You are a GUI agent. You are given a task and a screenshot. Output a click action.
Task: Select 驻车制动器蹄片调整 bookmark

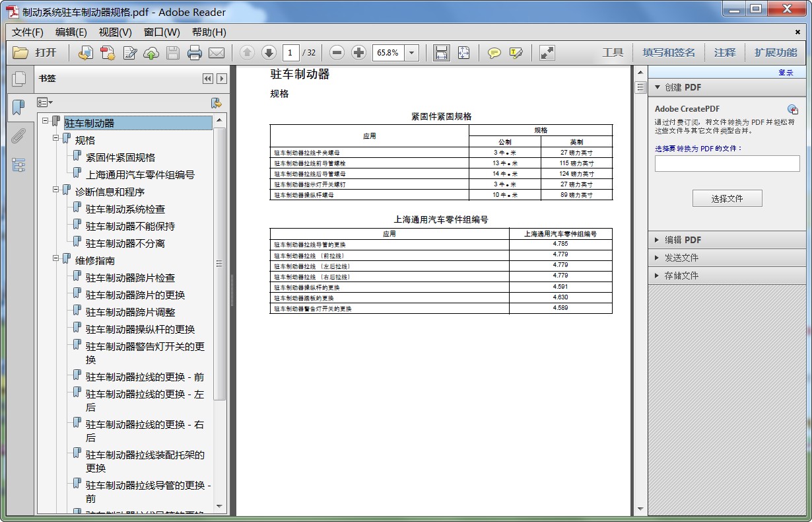130,312
